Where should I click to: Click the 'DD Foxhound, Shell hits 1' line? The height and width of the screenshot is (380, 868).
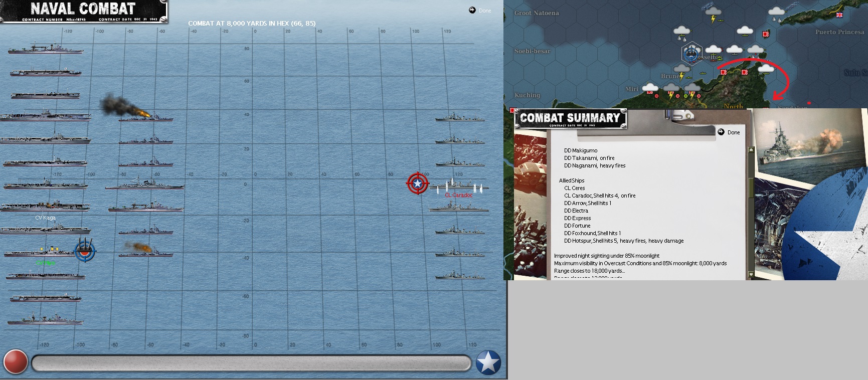(592, 233)
